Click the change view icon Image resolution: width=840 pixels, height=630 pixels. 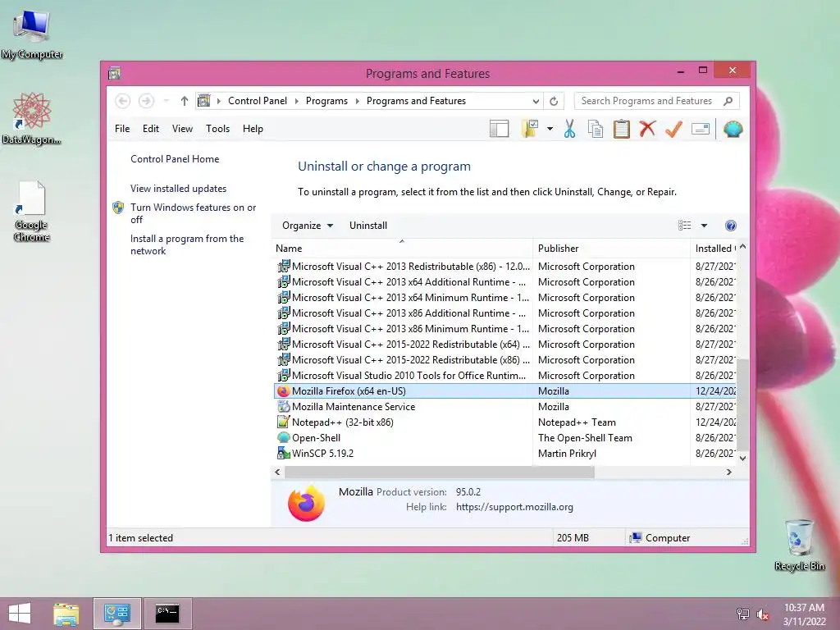(685, 226)
